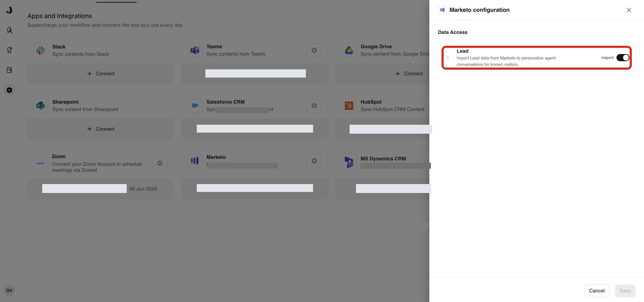Click the 'Marketo configuration' panel title

tap(479, 10)
